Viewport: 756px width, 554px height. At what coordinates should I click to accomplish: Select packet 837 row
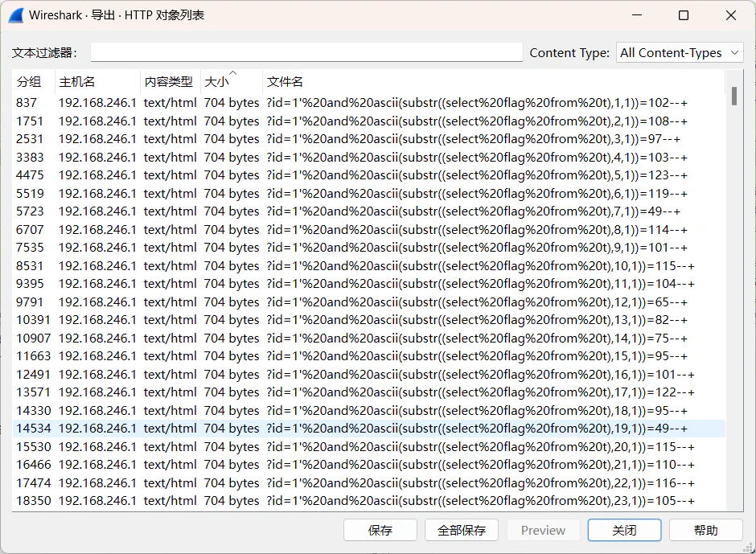pyautogui.click(x=369, y=103)
